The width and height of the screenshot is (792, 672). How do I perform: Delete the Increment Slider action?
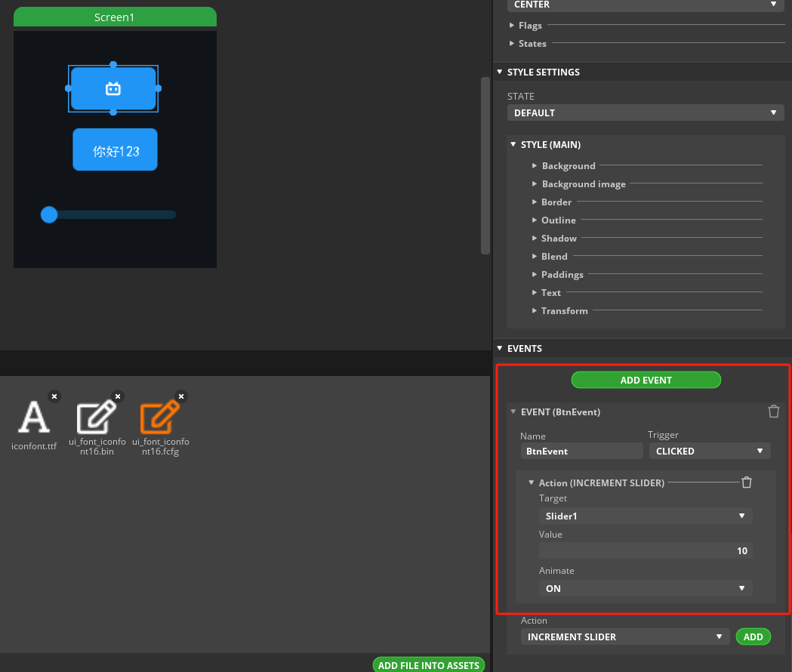point(746,482)
